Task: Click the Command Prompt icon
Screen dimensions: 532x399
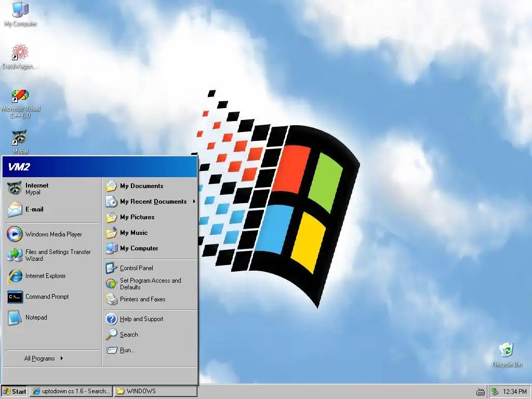Action: tap(15, 297)
